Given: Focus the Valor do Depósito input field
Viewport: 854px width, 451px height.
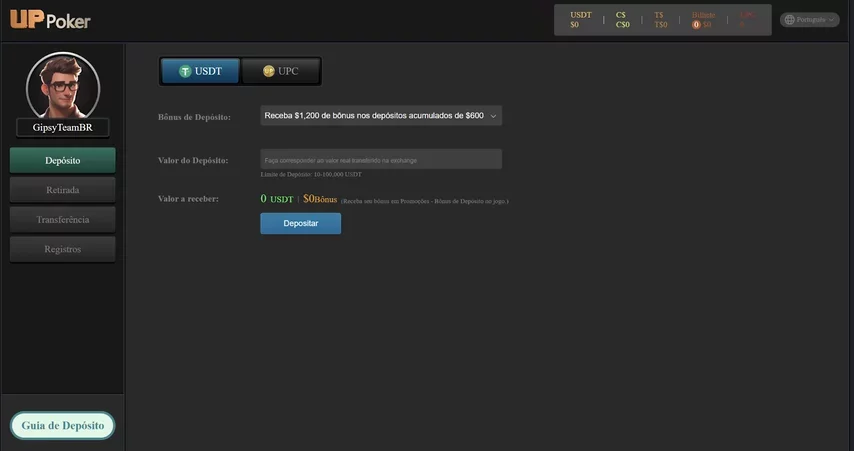Looking at the screenshot, I should pos(380,160).
